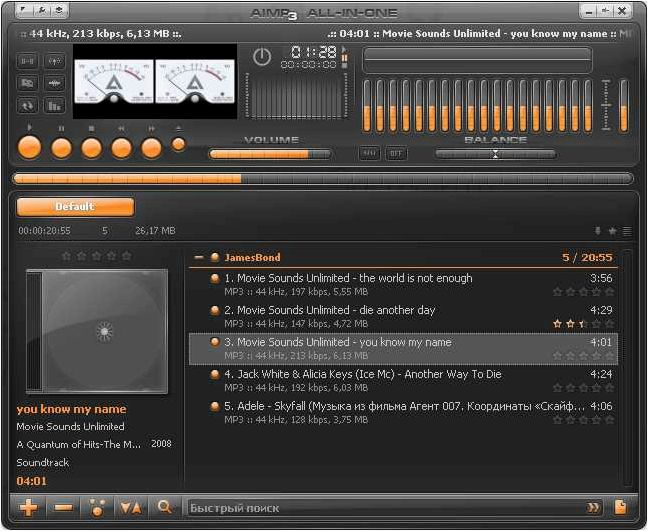The width and height of the screenshot is (648, 531).
Task: Click the 01:28 elapsed time display
Action: pos(313,52)
